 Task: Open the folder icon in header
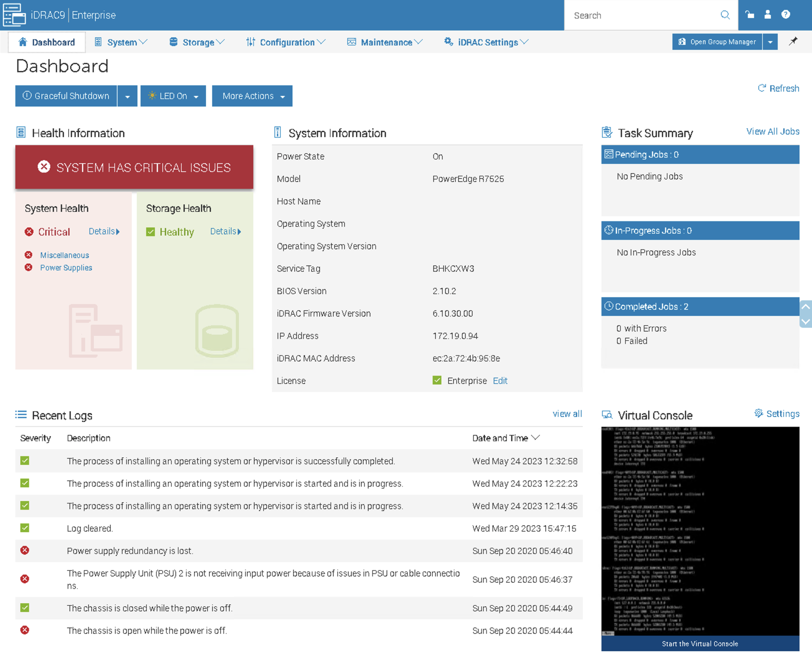(750, 15)
